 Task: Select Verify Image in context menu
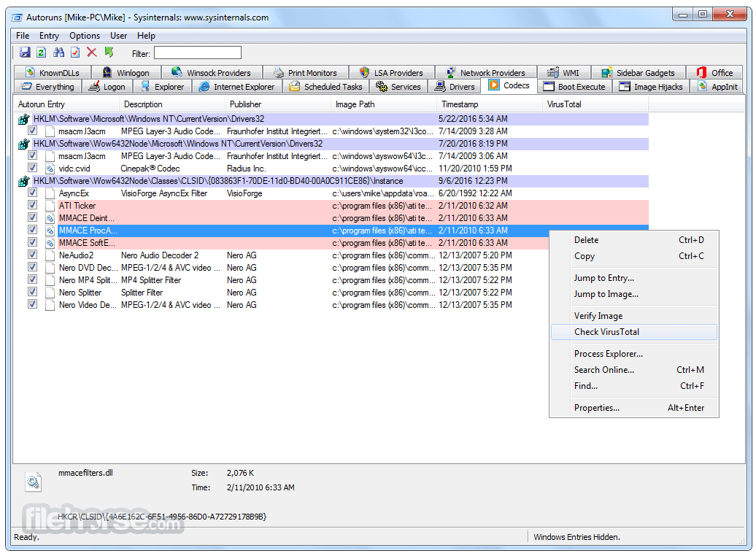click(x=633, y=316)
